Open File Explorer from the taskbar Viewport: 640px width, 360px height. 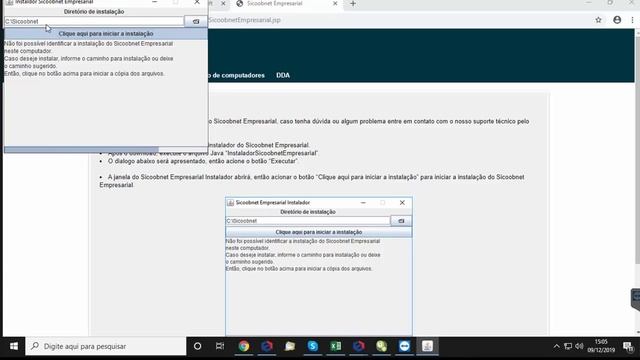click(290, 346)
